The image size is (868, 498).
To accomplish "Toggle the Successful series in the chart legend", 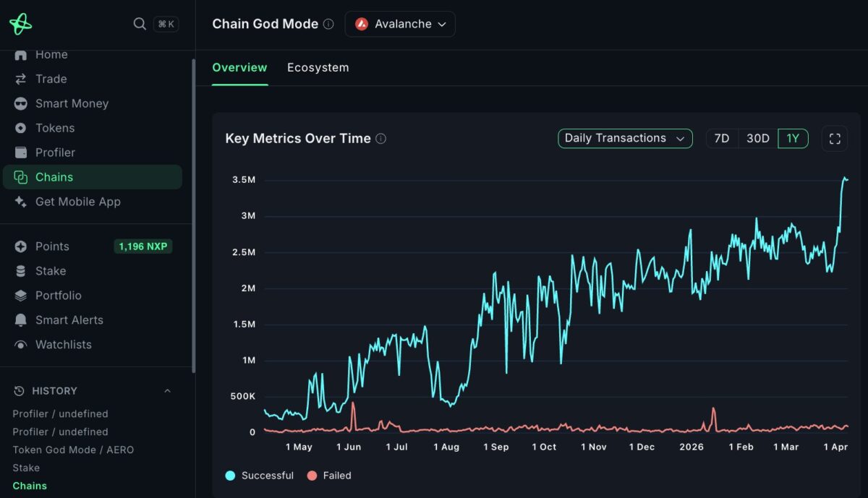I will [258, 475].
